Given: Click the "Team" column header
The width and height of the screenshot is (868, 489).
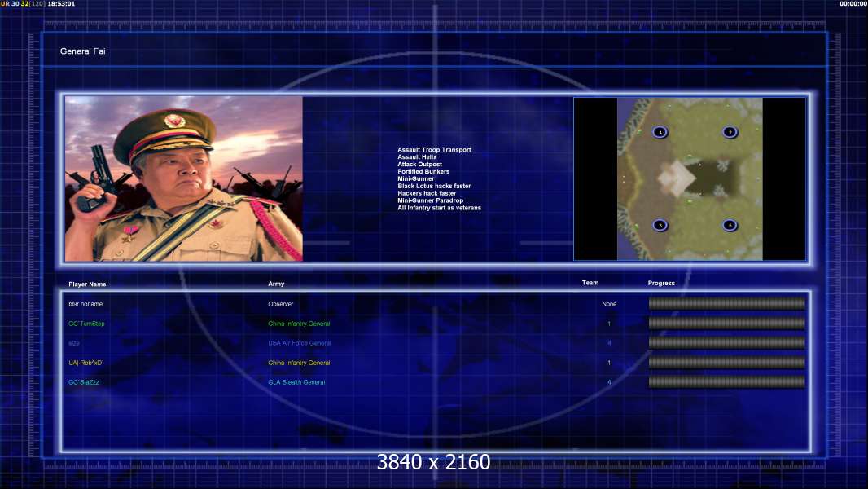Looking at the screenshot, I should (x=590, y=283).
